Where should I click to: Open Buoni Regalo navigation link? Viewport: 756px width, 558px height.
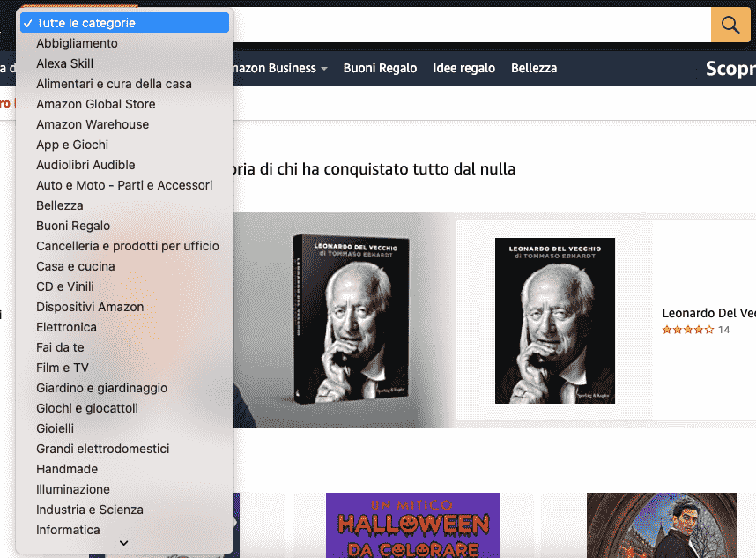tap(380, 68)
